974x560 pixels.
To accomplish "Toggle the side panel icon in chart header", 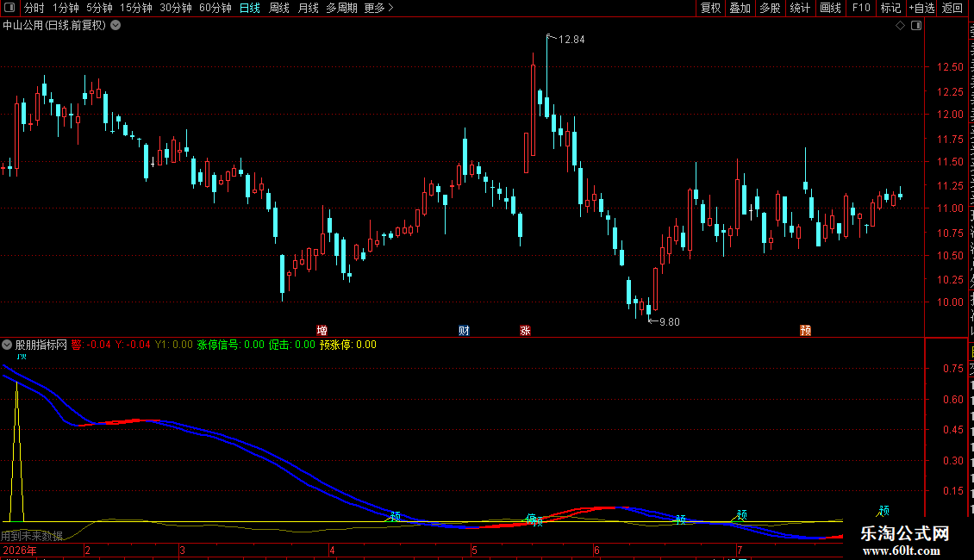I will click(916, 26).
